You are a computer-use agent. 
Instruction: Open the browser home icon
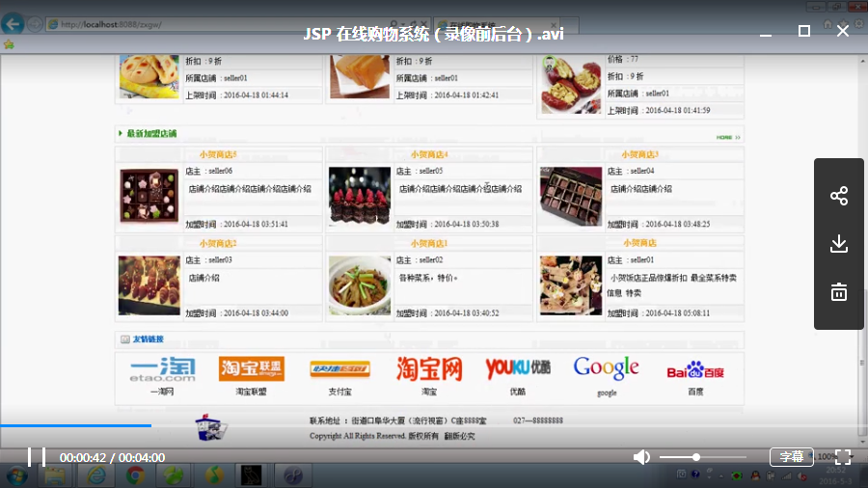pos(827,24)
